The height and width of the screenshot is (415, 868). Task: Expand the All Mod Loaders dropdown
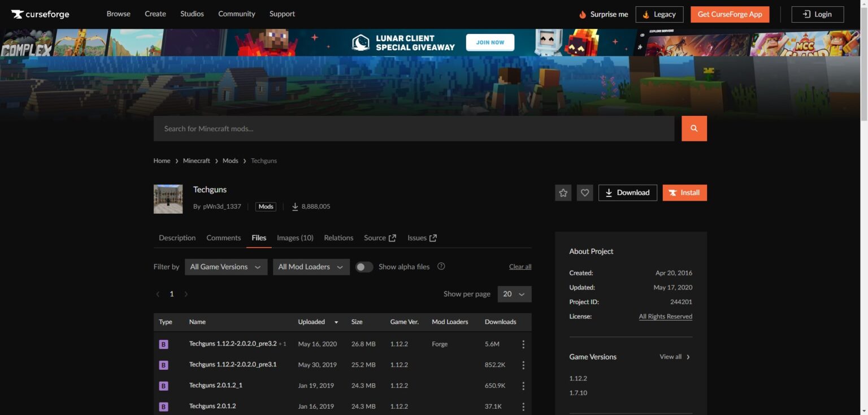[x=311, y=267]
